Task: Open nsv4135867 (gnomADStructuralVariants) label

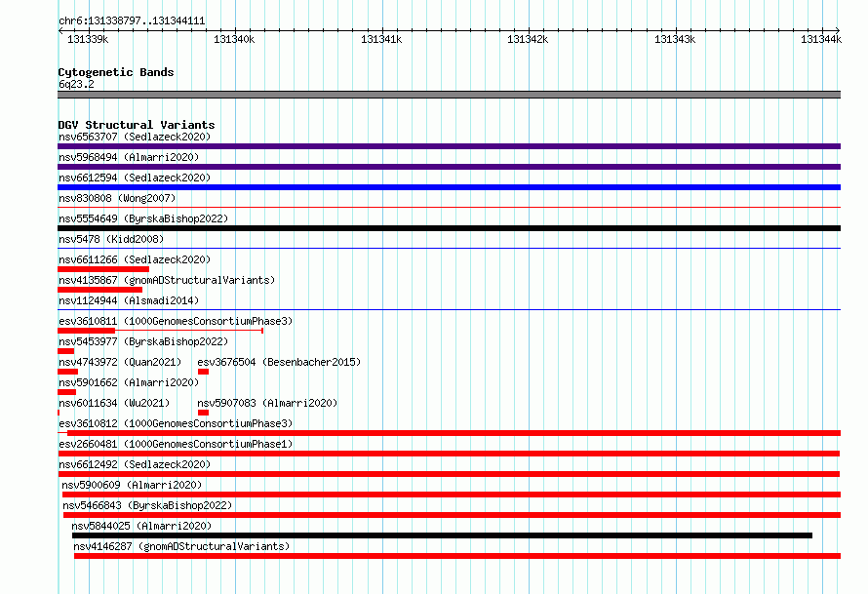Action: tap(167, 280)
